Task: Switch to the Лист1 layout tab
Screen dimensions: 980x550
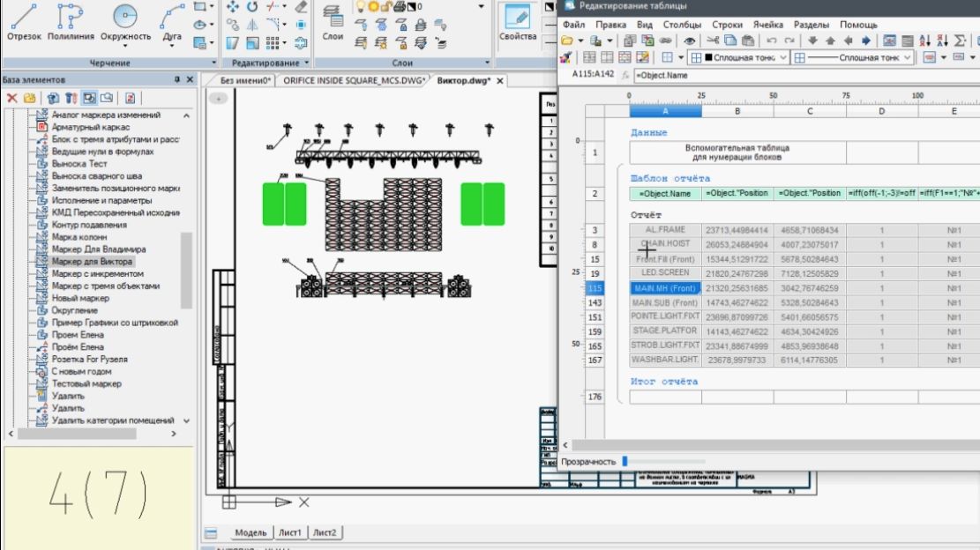Action: tap(290, 532)
